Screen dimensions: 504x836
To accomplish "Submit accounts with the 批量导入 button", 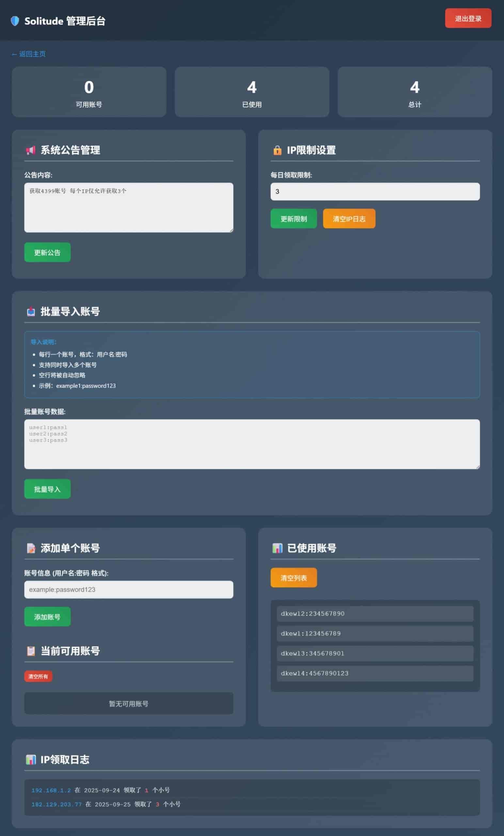I will point(47,489).
